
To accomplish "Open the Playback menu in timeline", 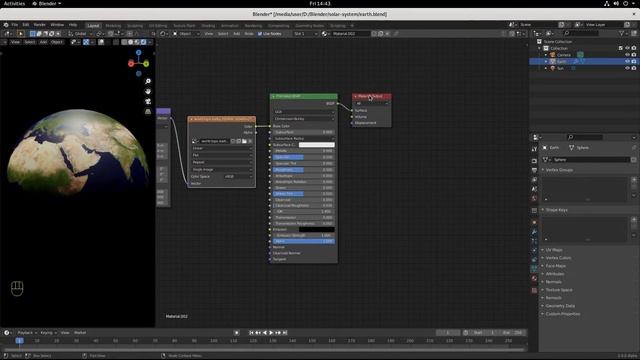I will click(x=27, y=333).
